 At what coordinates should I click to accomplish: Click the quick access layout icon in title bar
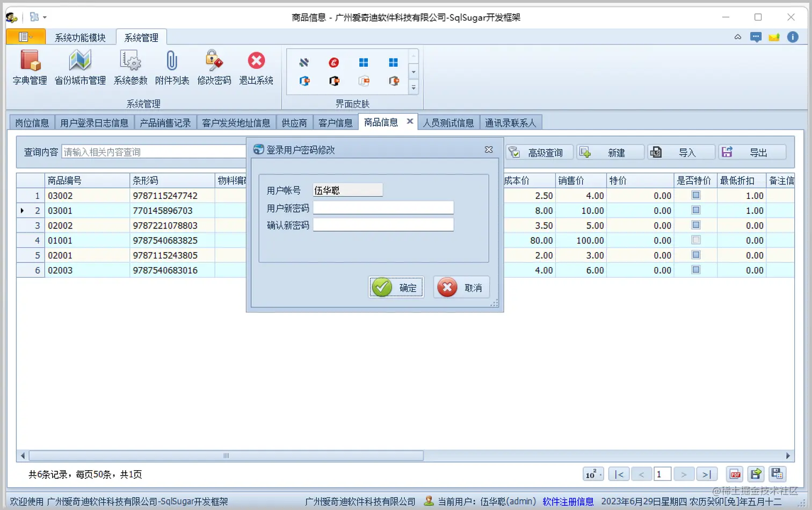coord(34,17)
